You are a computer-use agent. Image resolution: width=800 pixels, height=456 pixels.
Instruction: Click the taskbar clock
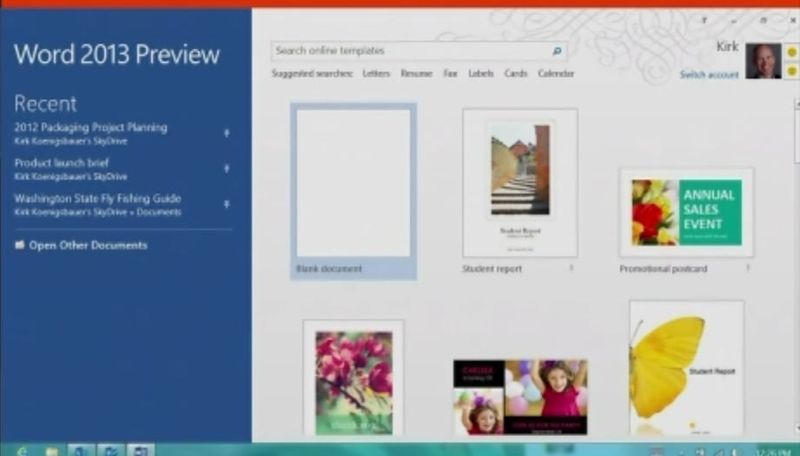pyautogui.click(x=776, y=451)
